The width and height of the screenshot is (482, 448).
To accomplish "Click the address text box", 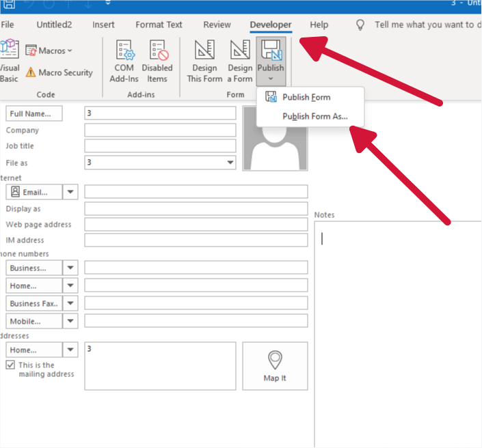I will tap(160, 366).
